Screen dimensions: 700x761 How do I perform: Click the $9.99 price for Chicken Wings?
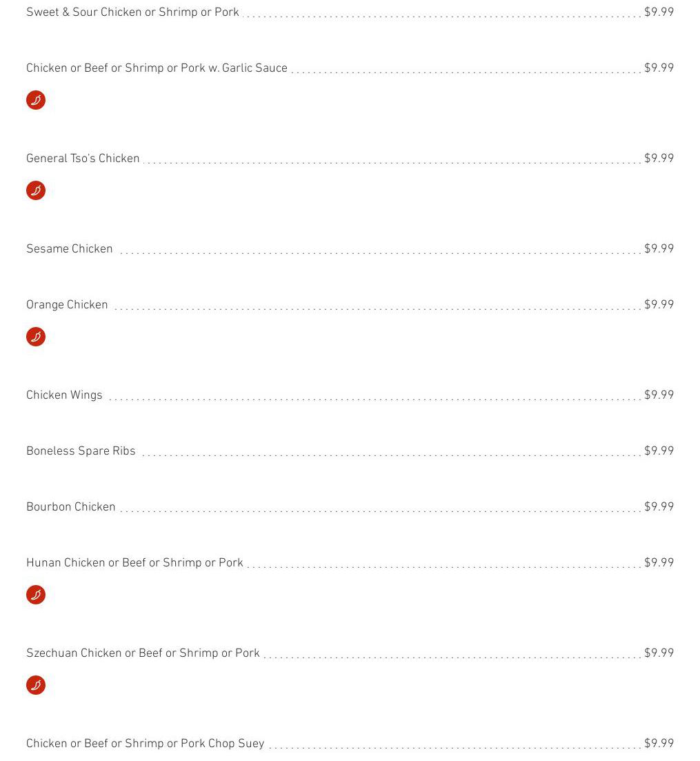pos(659,395)
